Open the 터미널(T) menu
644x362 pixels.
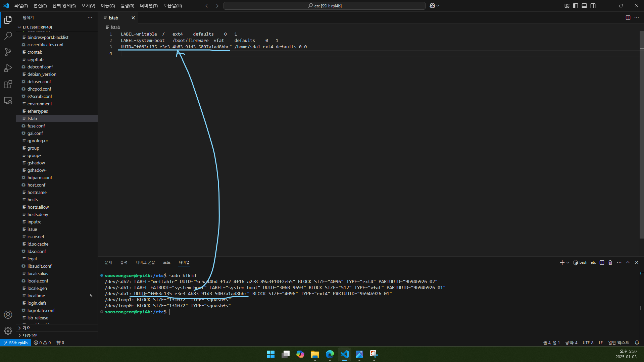point(149,6)
